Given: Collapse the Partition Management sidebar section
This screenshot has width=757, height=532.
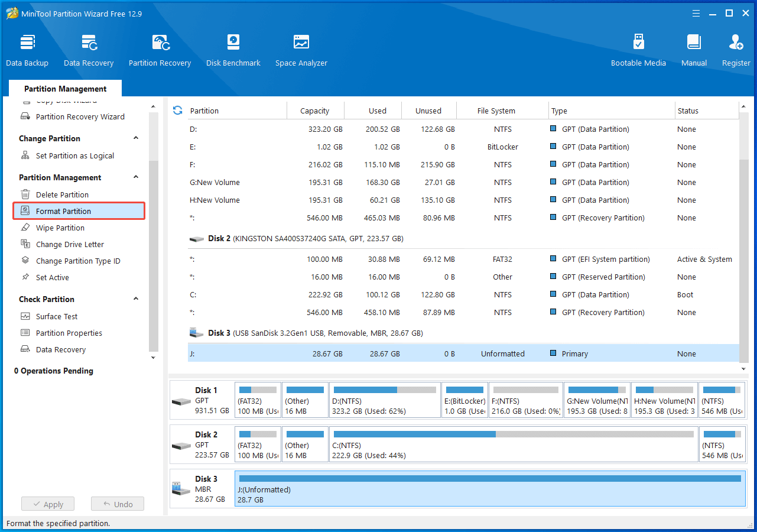Looking at the screenshot, I should click(x=136, y=177).
